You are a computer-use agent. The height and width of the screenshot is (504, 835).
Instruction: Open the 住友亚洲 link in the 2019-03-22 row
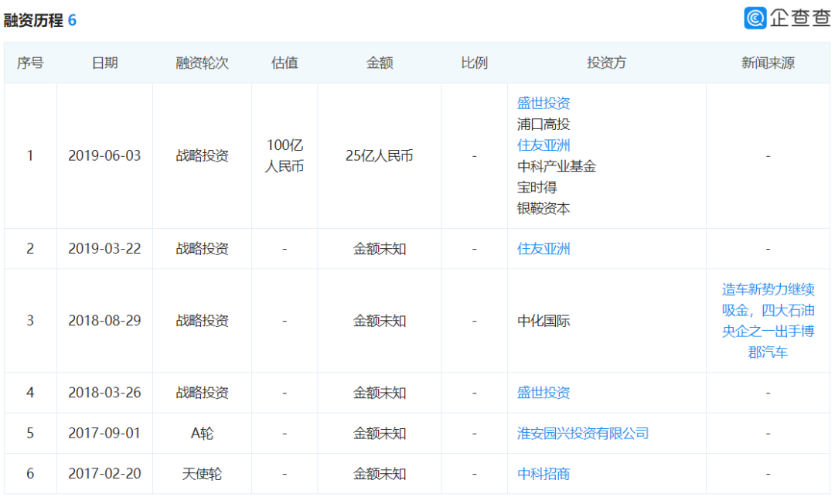pyautogui.click(x=544, y=249)
